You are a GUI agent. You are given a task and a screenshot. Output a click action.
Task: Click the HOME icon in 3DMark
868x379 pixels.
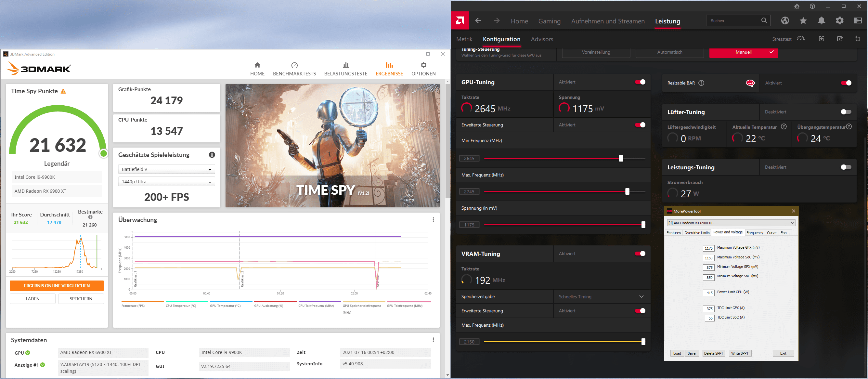point(257,65)
